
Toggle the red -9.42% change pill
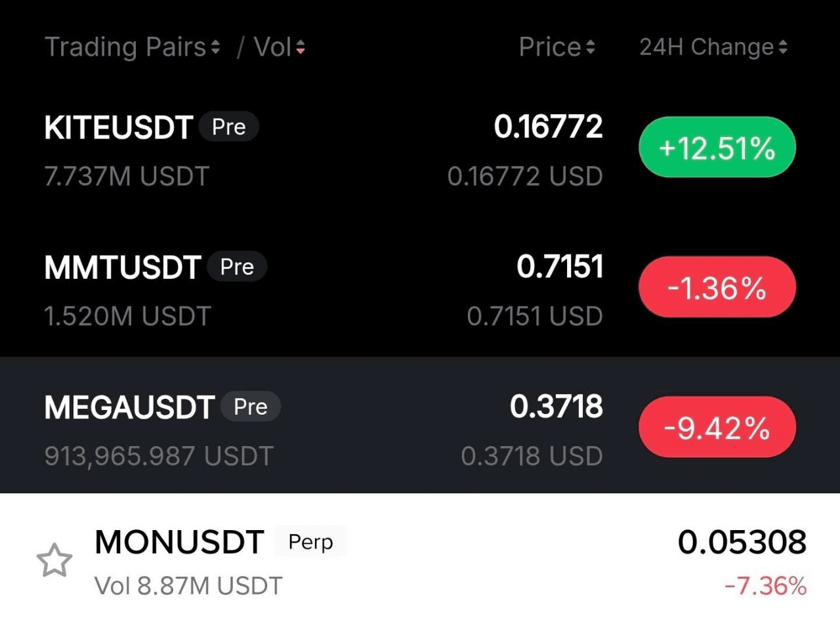pos(717,428)
